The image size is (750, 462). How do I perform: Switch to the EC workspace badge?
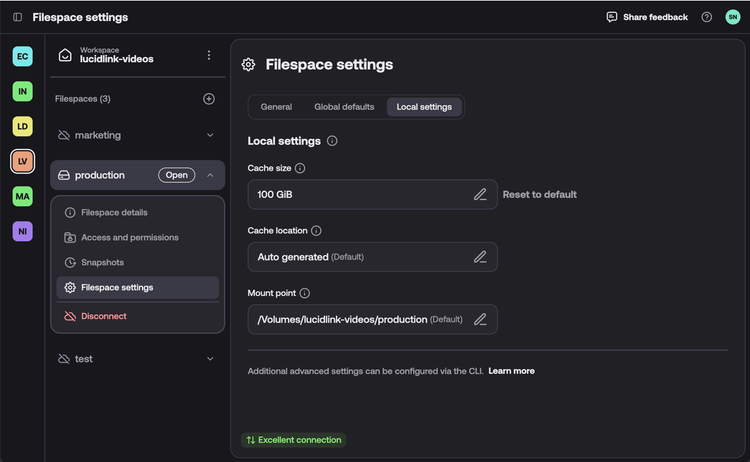pos(22,56)
